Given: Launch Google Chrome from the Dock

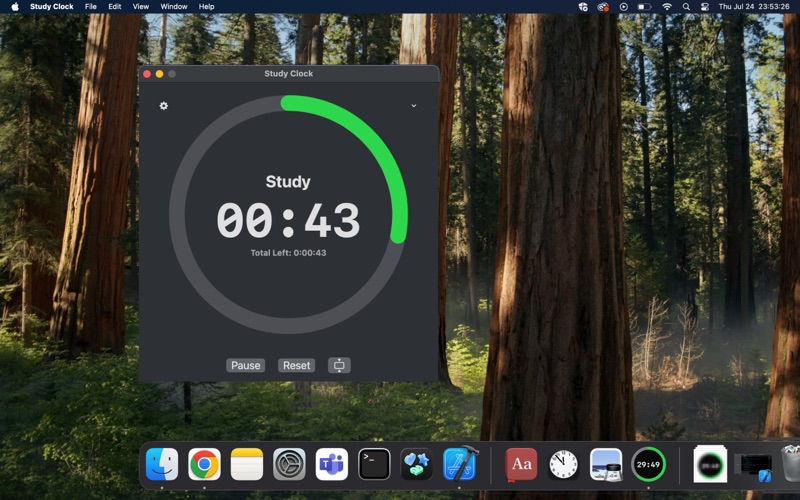Looking at the screenshot, I should pyautogui.click(x=204, y=464).
